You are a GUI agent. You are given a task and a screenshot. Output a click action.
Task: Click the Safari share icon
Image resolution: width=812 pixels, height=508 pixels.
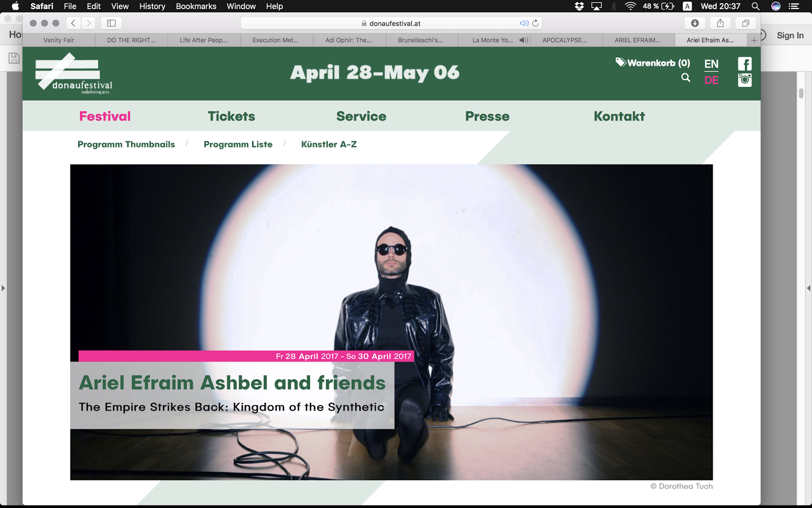720,23
